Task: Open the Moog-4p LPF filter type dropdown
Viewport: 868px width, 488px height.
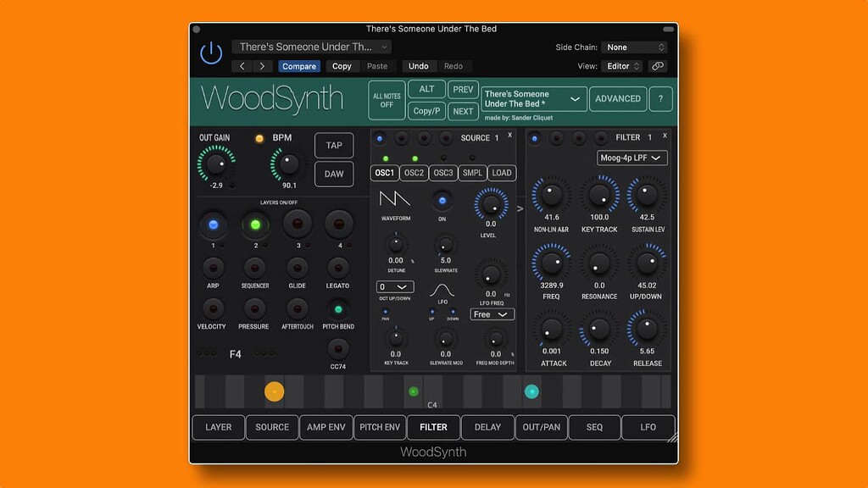Action: coord(632,158)
